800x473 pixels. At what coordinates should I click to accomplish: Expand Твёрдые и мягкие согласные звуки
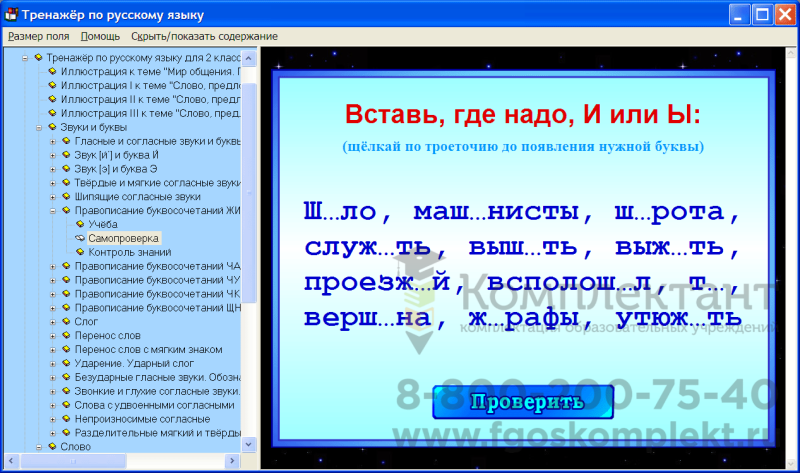click(53, 183)
